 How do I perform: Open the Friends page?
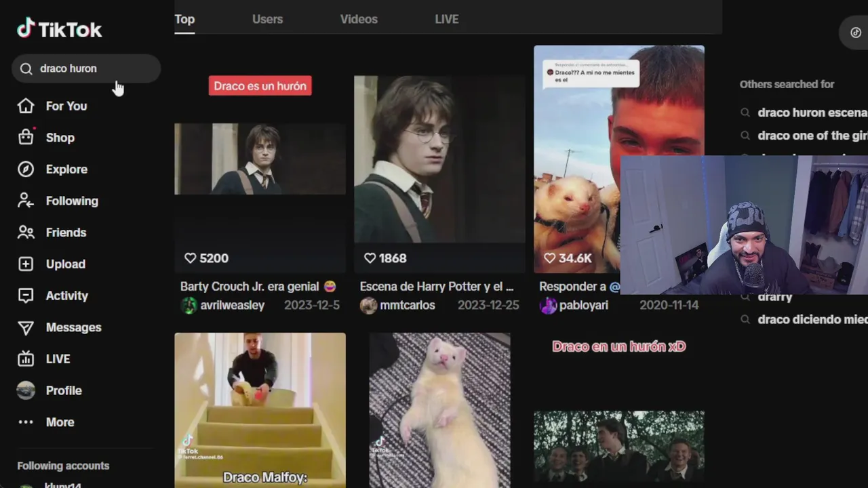[66, 232]
